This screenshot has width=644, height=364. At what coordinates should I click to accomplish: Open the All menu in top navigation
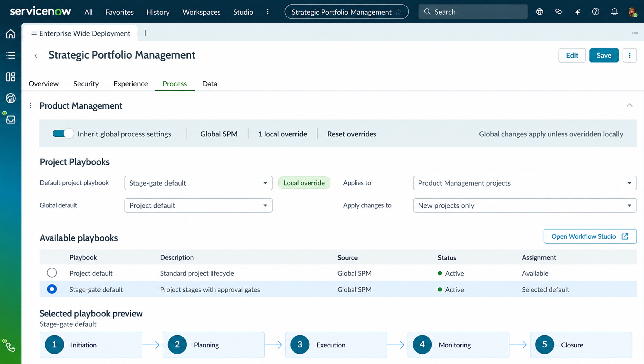click(x=88, y=12)
